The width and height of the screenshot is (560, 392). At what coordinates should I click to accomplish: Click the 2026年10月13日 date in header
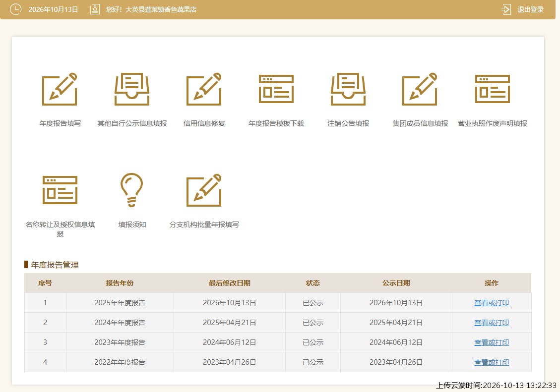coord(53,9)
